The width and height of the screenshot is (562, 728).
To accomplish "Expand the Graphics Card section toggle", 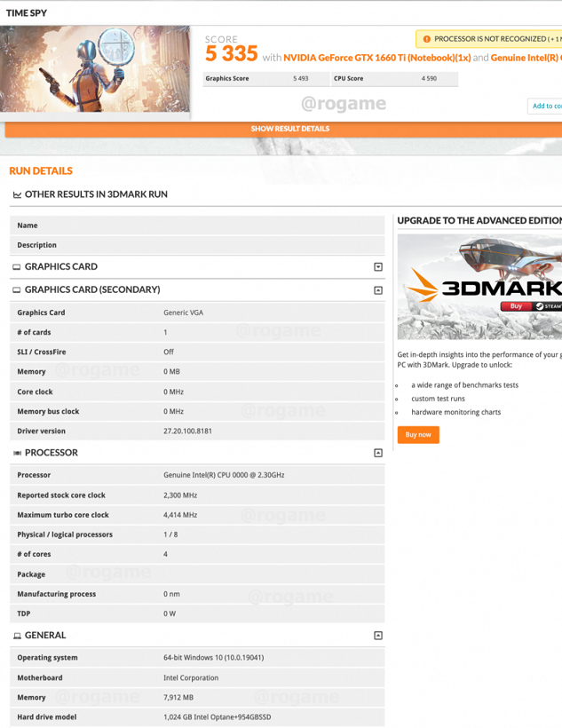I will tap(378, 267).
